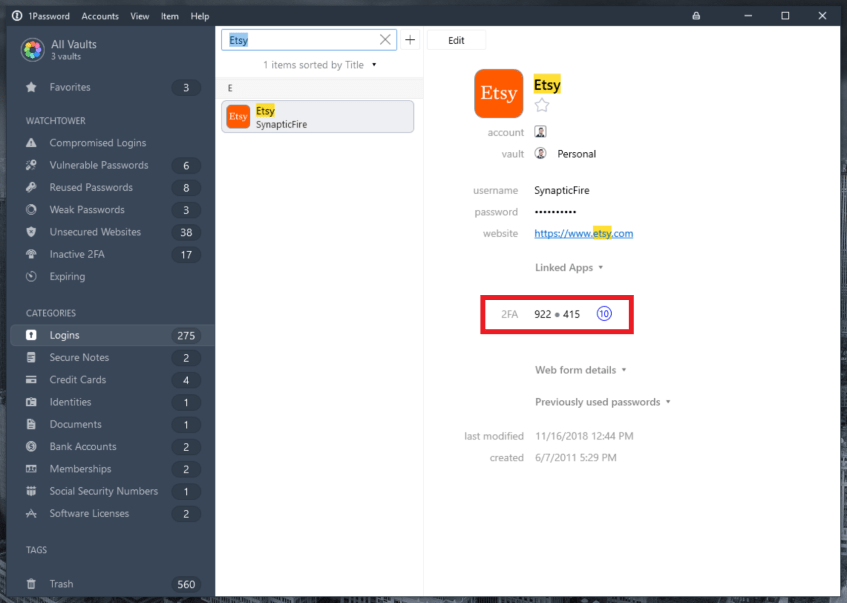Toggle the favorite star under Etsy title
The image size is (847, 603).
click(541, 105)
